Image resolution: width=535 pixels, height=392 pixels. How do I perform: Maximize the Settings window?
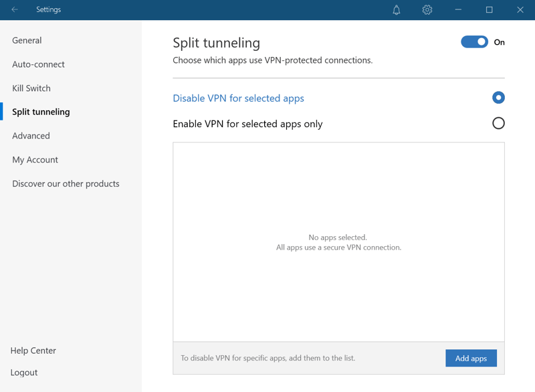490,10
